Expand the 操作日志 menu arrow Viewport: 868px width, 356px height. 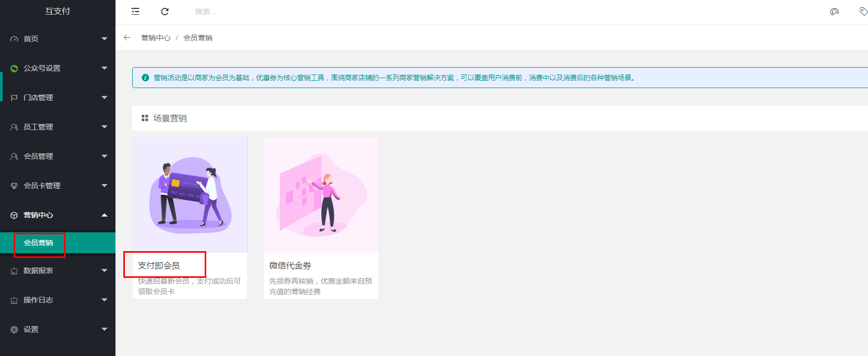click(x=104, y=300)
